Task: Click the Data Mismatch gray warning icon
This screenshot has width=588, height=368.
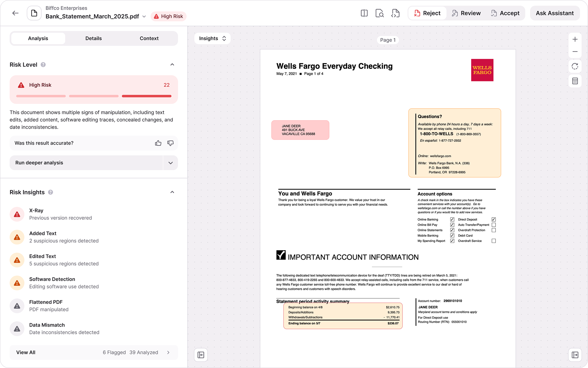Action: 17,329
